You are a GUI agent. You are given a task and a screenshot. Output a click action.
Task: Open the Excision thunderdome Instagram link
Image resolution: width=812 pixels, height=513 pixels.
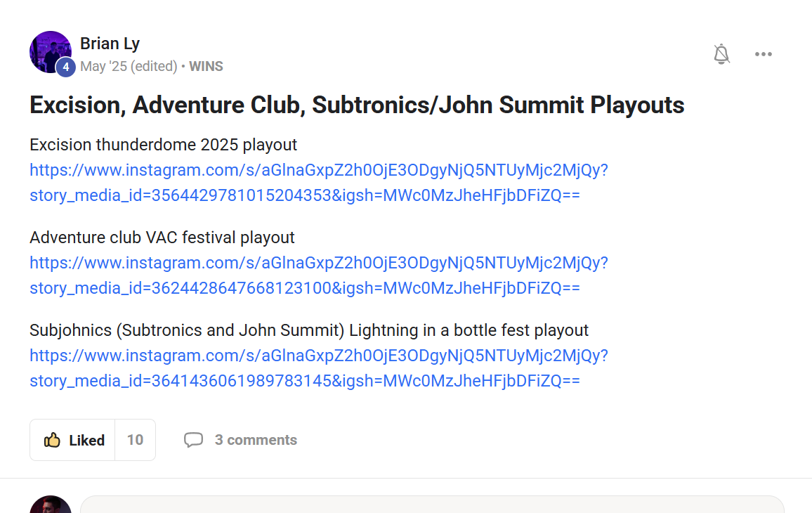tap(318, 183)
